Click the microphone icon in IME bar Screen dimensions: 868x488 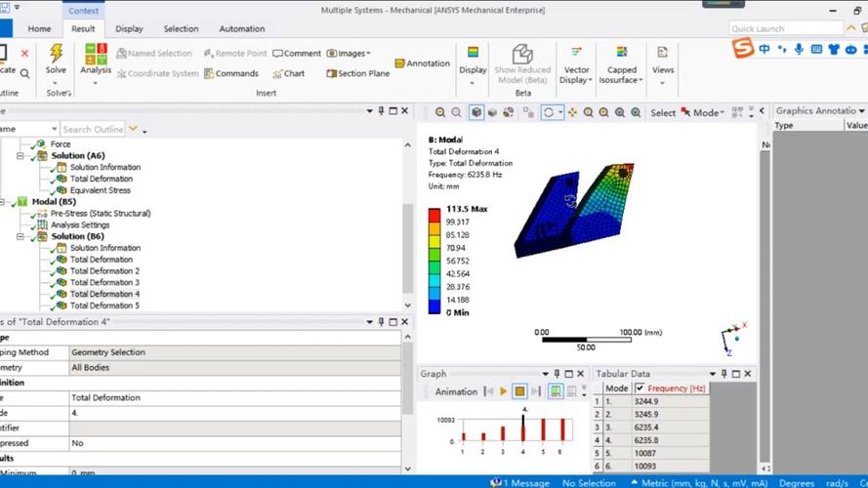[799, 49]
